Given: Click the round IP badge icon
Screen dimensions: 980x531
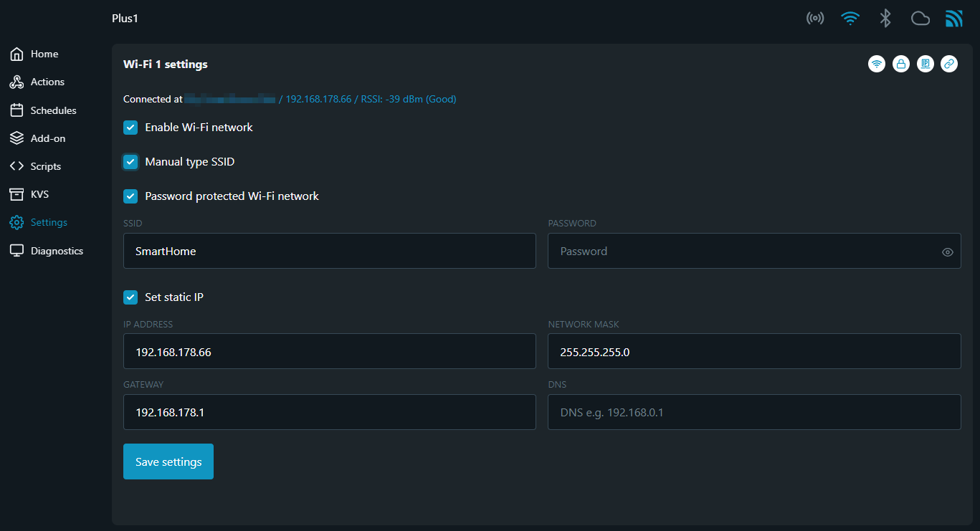Looking at the screenshot, I should pos(926,64).
